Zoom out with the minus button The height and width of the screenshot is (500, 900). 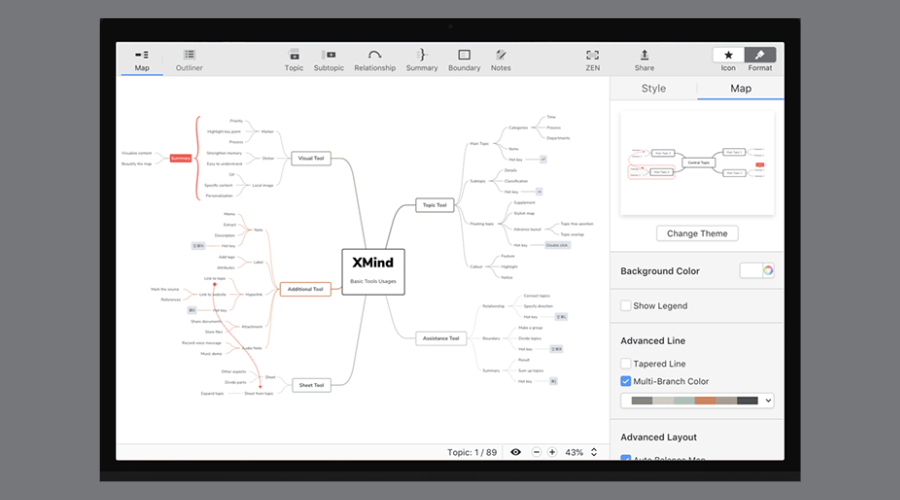[536, 452]
